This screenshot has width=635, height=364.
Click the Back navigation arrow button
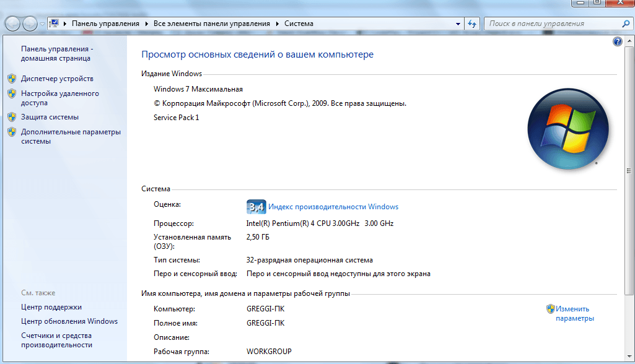(x=13, y=24)
